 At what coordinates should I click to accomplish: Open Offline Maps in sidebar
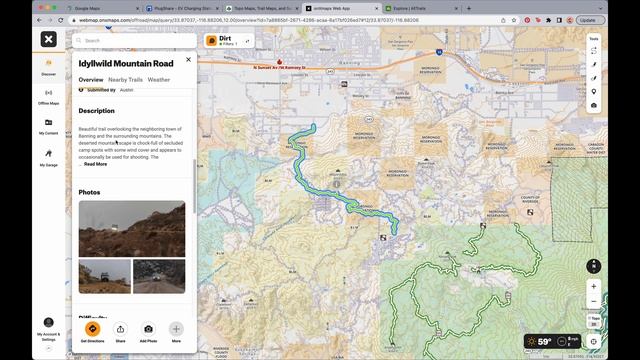[49, 97]
